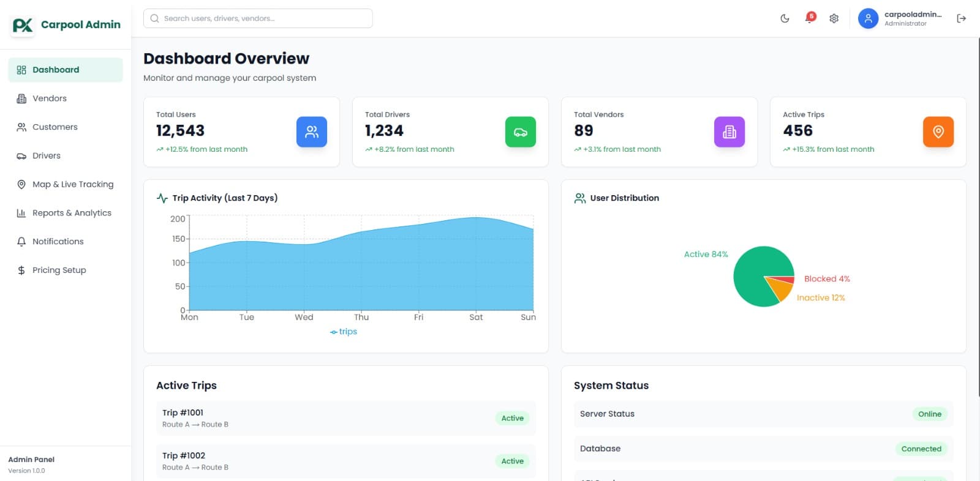Click the Total Vendors value 89
This screenshot has width=980, height=481.
[x=584, y=131]
